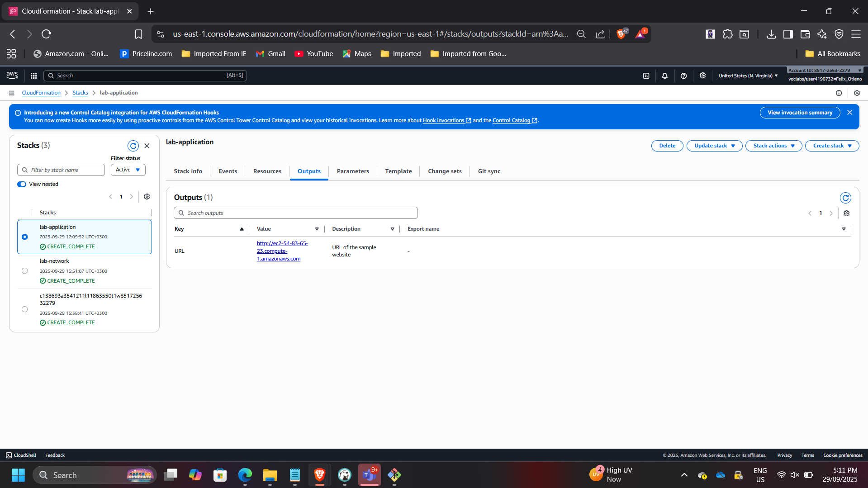The image size is (868, 488).
Task: Open Microsoft Teams from the taskbar
Action: click(x=369, y=475)
